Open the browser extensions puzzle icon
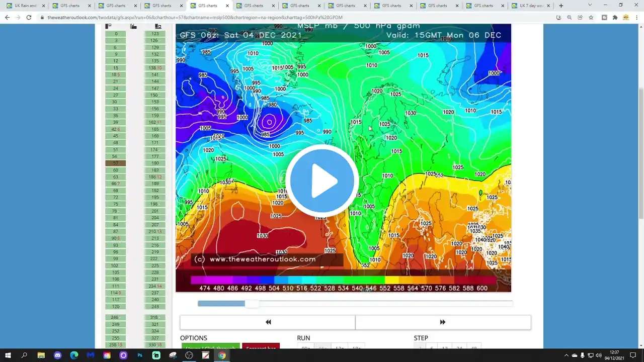The image size is (644, 362). pos(615,17)
